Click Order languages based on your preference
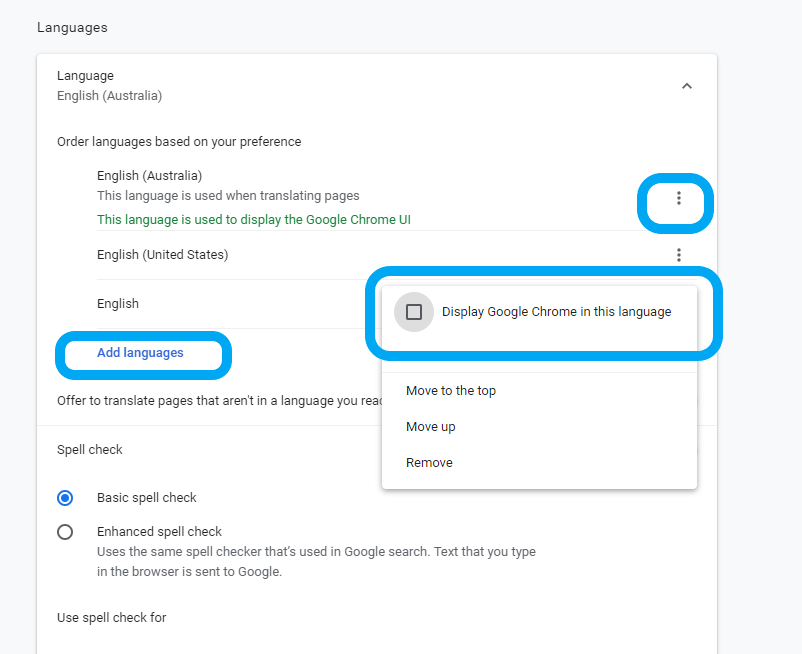Viewport: 802px width, 654px height. point(179,142)
